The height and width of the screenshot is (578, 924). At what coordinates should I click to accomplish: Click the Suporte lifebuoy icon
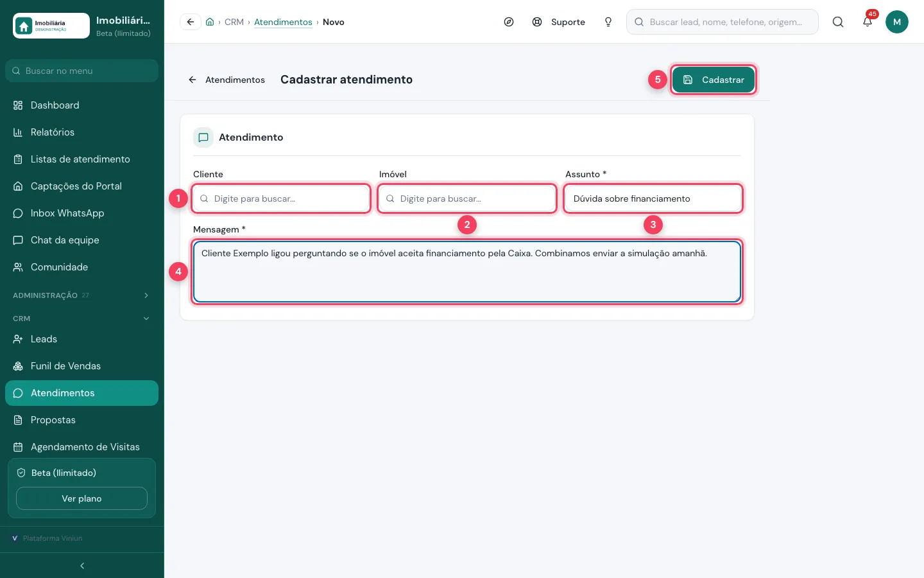click(537, 22)
